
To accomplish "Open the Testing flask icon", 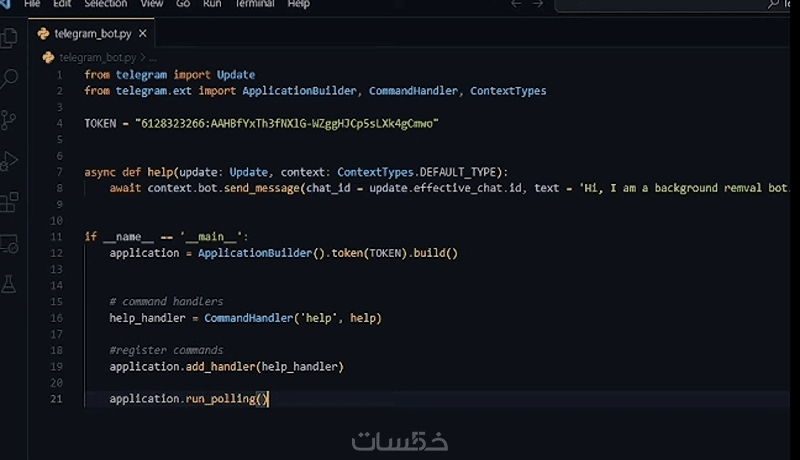I will coord(10,284).
